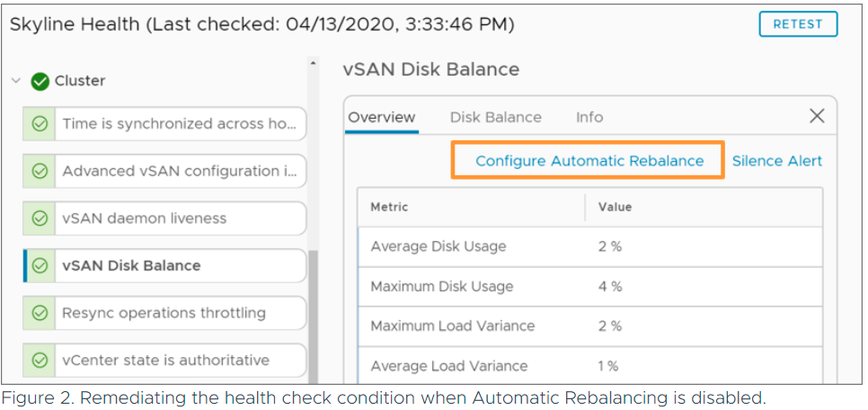The image size is (868, 410).
Task: Click the check icon beside Time is synchronized
Action: (40, 124)
